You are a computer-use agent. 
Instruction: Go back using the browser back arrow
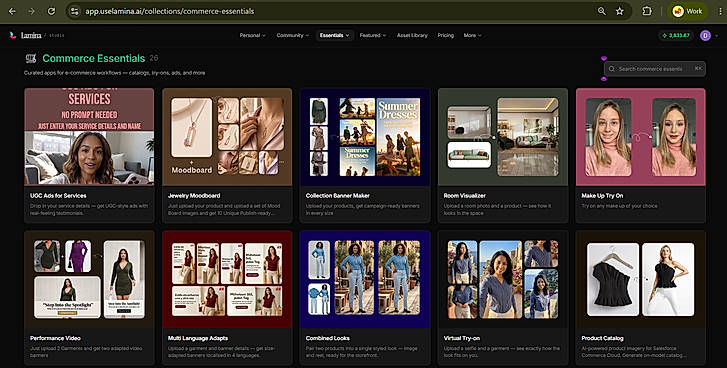13,11
